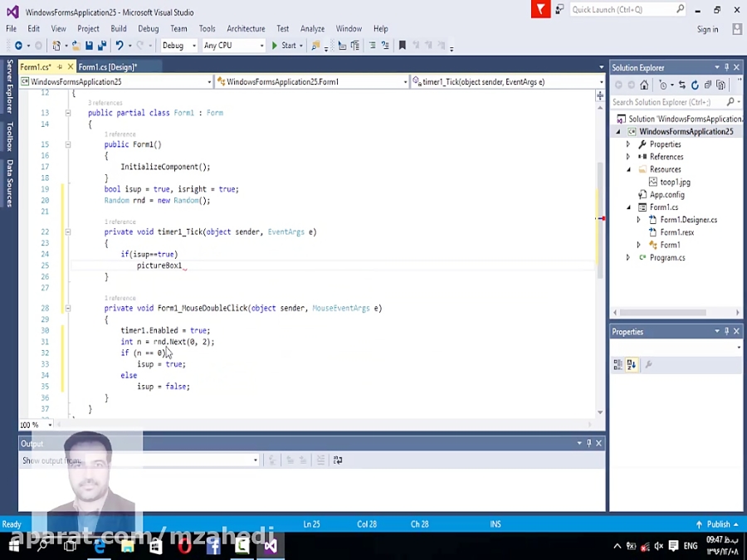Image resolution: width=747 pixels, height=560 pixels.
Task: Click Collapse All in Solution Explorer
Action: (x=708, y=85)
